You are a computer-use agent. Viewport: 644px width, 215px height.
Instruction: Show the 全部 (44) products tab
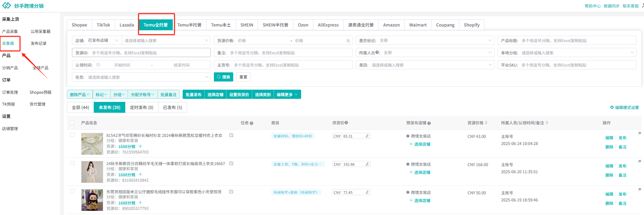click(x=80, y=107)
